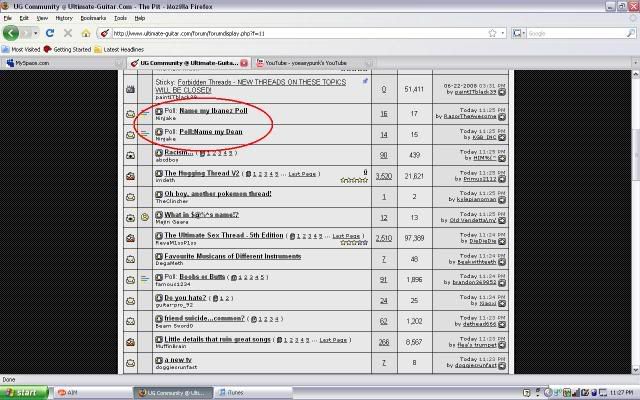Image resolution: width=640 pixels, height=400 pixels.
Task: Jump to Last Page of Little details thread
Action: (333, 340)
